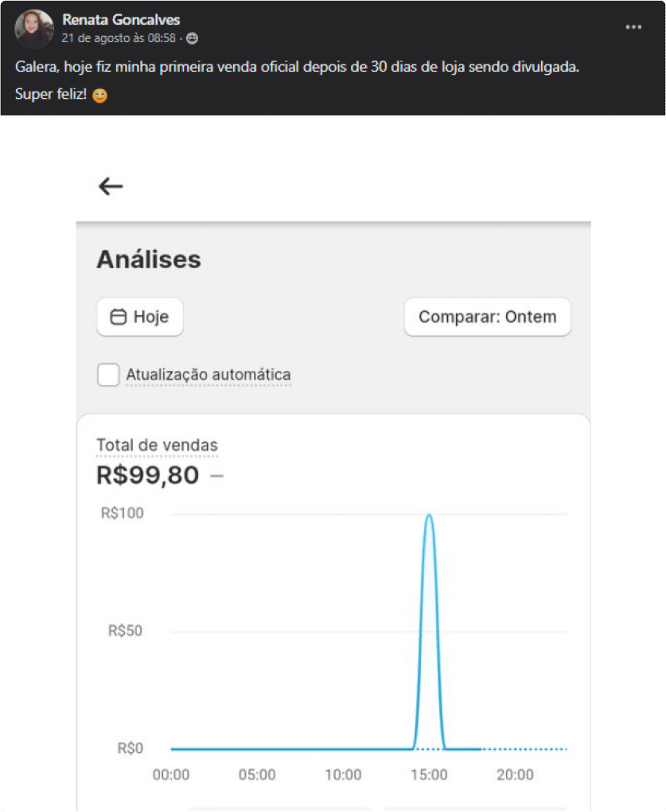This screenshot has width=666, height=812.
Task: Open the three-dot post options menu
Action: pos(633,27)
